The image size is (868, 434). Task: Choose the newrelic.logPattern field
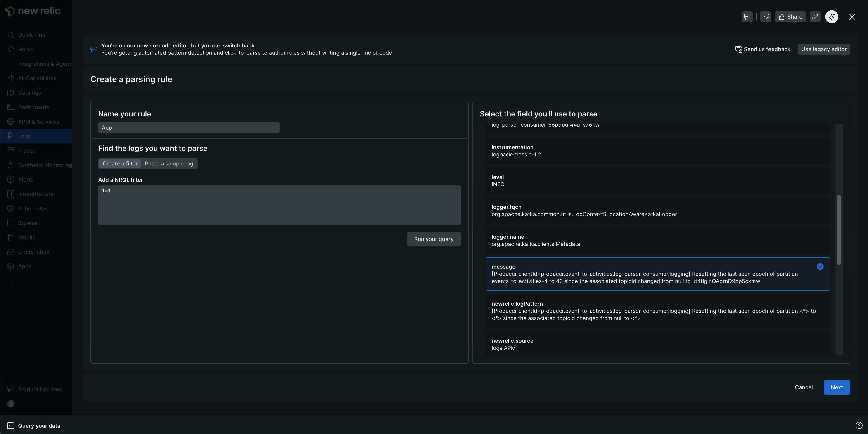click(657, 311)
